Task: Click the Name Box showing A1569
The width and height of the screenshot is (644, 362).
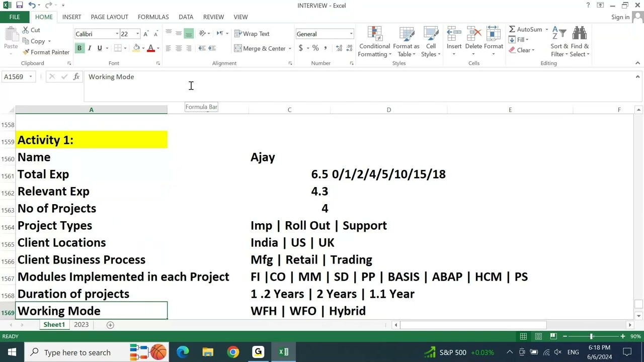Action: 14,77
